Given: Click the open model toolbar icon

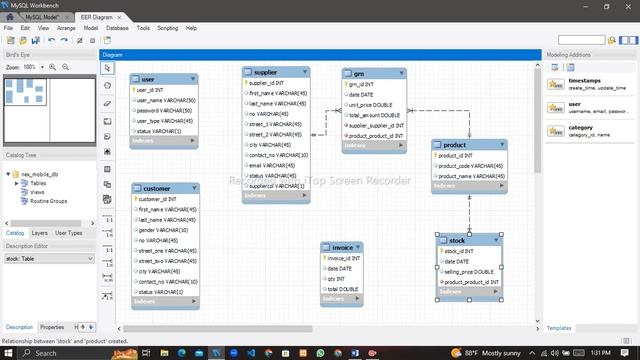Looking at the screenshot, I should pyautogui.click(x=23, y=40).
